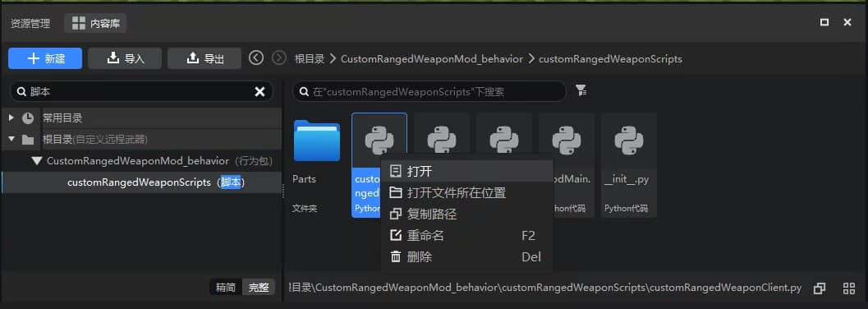Open the filter icon next to search
Image resolution: width=868 pixels, height=309 pixels.
[x=581, y=91]
